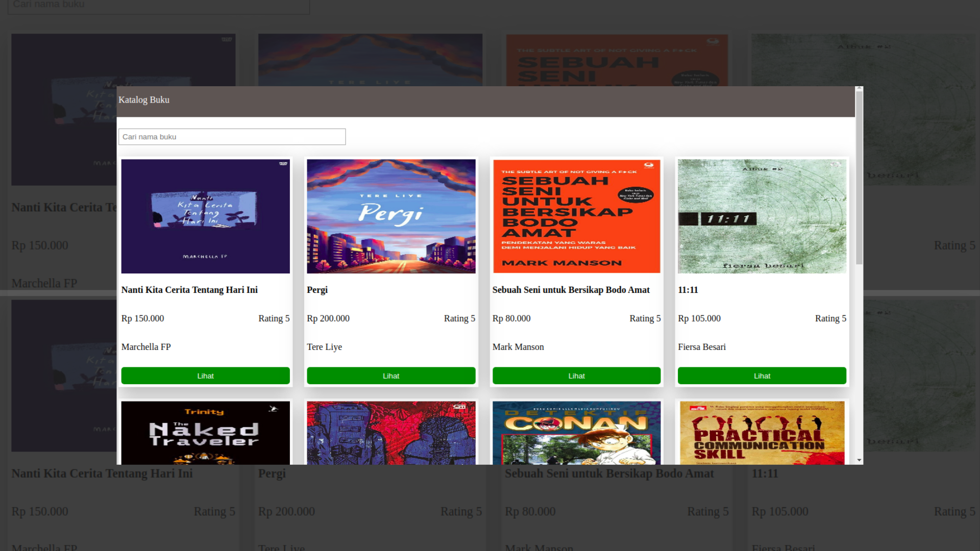Select Nanti Kita Cerita Tentang Hari Ini cover

(205, 216)
